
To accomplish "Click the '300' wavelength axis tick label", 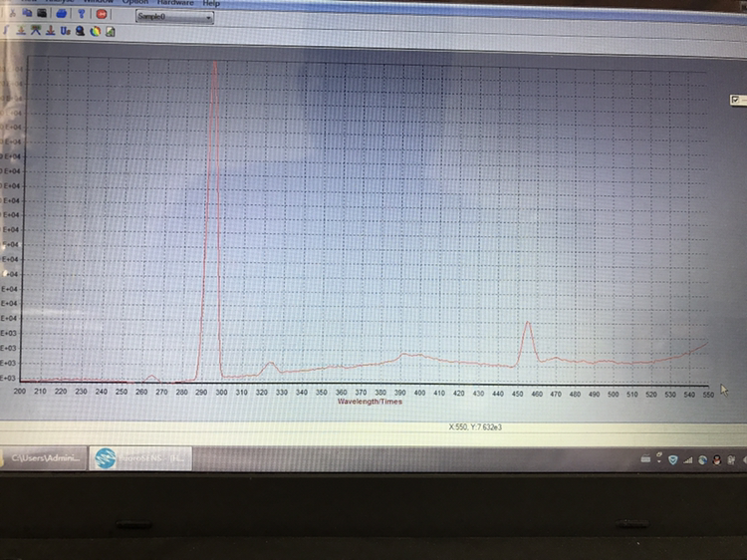I will click(221, 393).
